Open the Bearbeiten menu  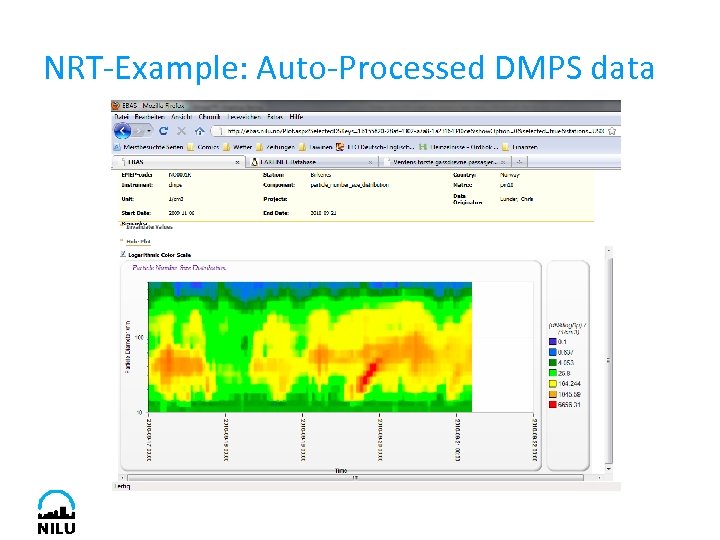(150, 117)
